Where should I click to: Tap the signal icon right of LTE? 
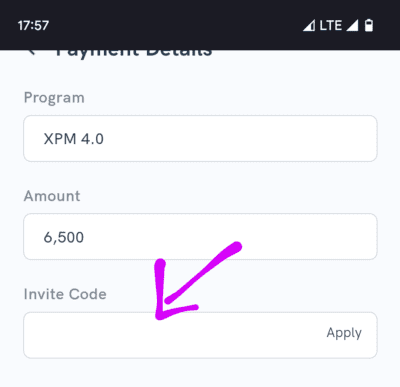pyautogui.click(x=352, y=25)
